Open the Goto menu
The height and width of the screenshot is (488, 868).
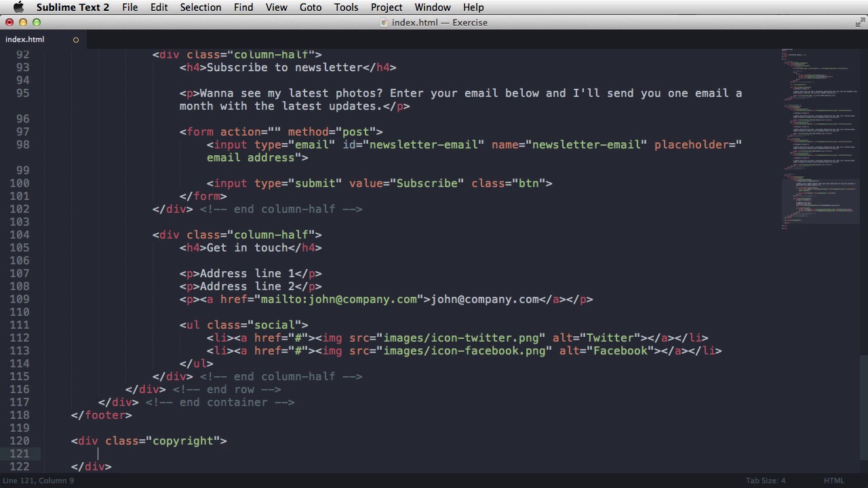(x=311, y=7)
